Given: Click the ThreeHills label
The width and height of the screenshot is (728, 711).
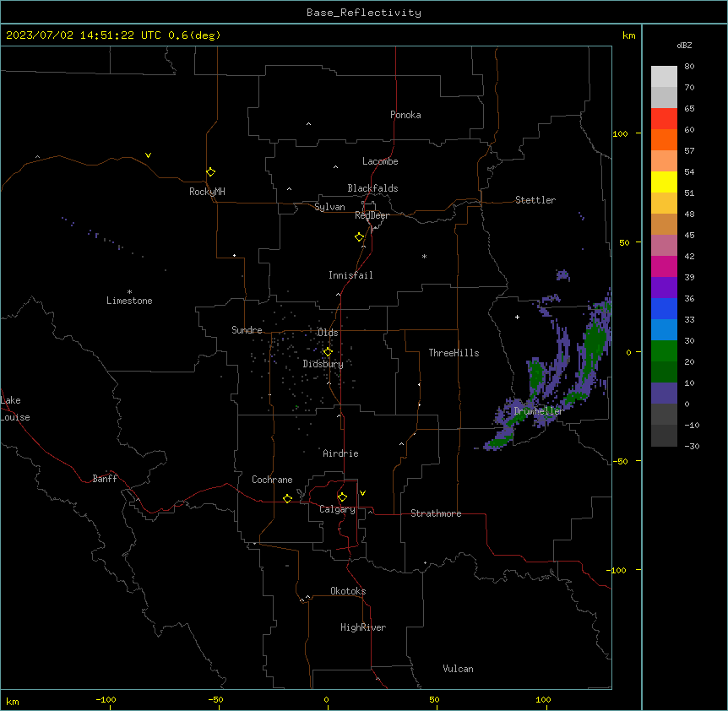Looking at the screenshot, I should 454,353.
